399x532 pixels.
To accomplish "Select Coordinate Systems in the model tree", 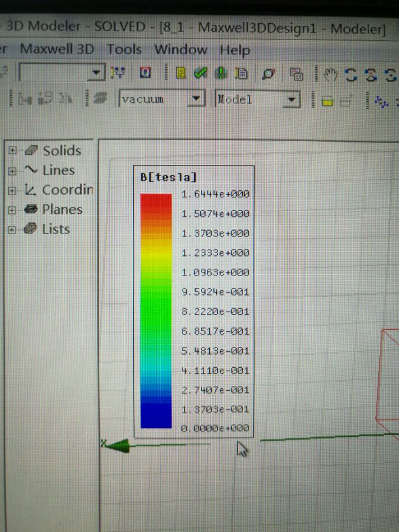I will 67,190.
